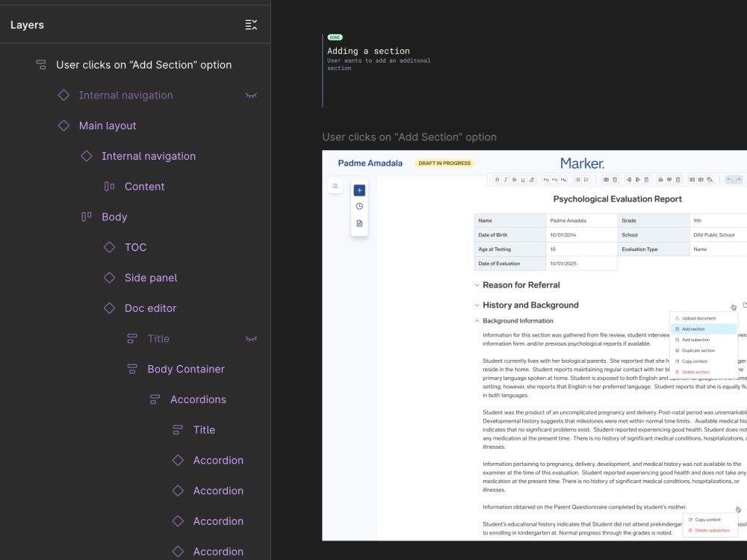Click the blue plus button in side panel
The image size is (747, 560).
click(359, 190)
